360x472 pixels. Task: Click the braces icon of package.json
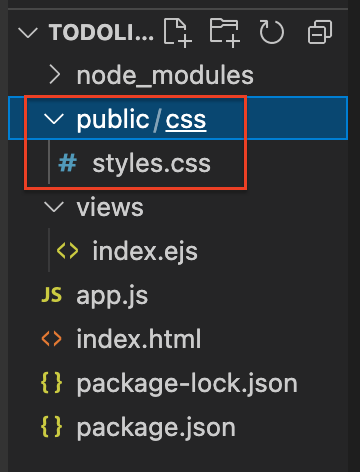coord(52,426)
